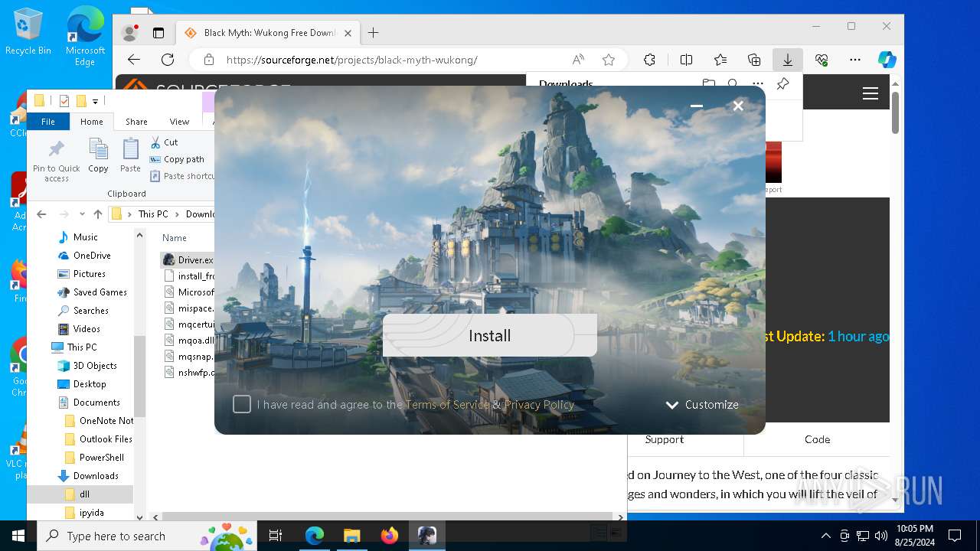Viewport: 980px width, 551px height.
Task: Open Copilot in Edge
Action: click(x=887, y=60)
